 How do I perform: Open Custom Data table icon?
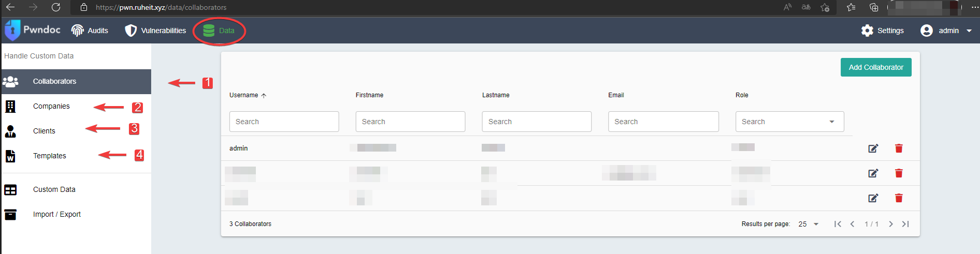[x=10, y=190]
